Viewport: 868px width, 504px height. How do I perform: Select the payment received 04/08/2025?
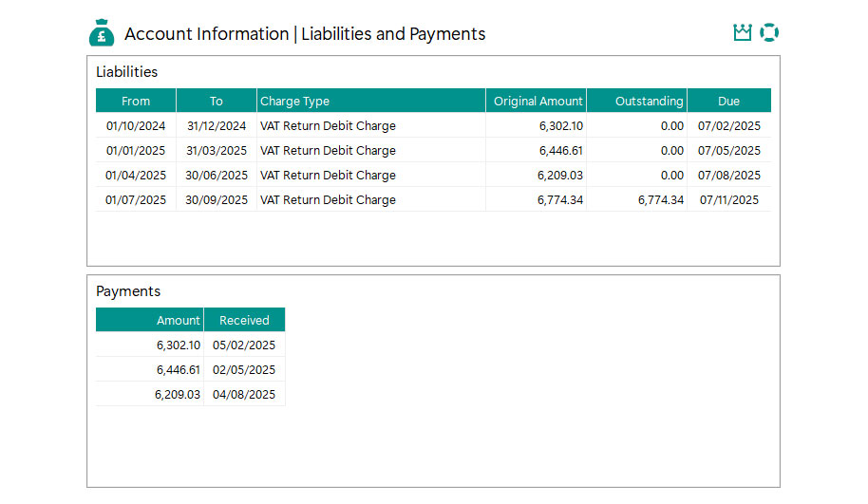[244, 395]
